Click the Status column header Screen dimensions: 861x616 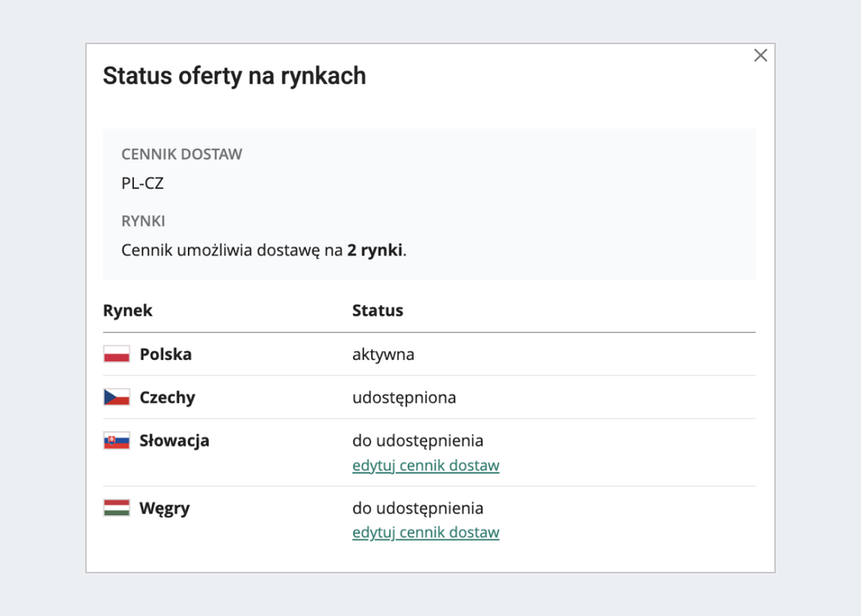pos(377,311)
